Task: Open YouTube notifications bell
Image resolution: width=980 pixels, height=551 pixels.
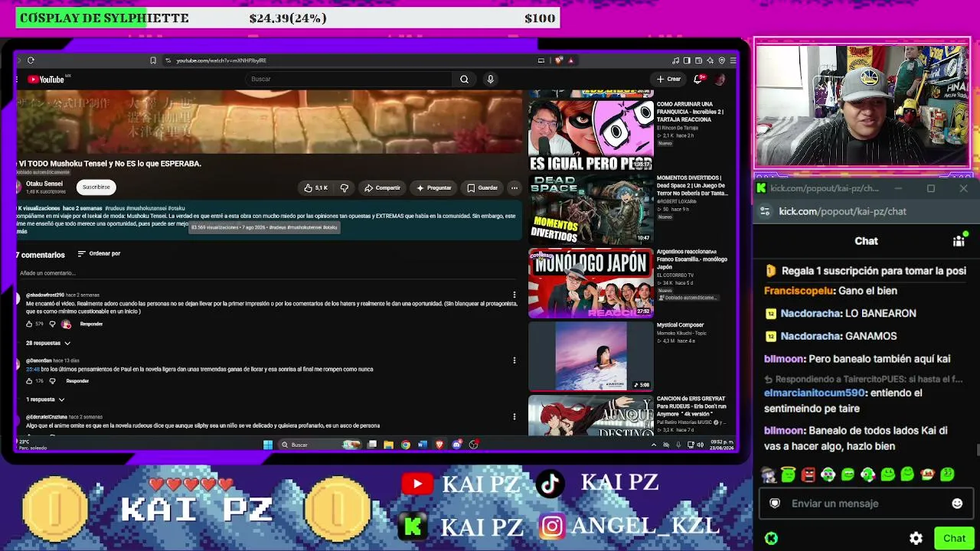Action: point(699,79)
